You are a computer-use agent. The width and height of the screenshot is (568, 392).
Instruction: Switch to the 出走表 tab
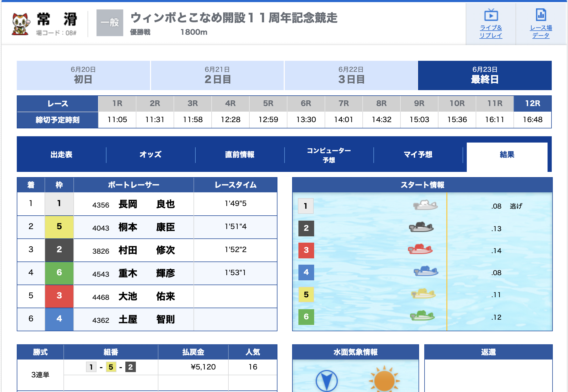coord(61,155)
